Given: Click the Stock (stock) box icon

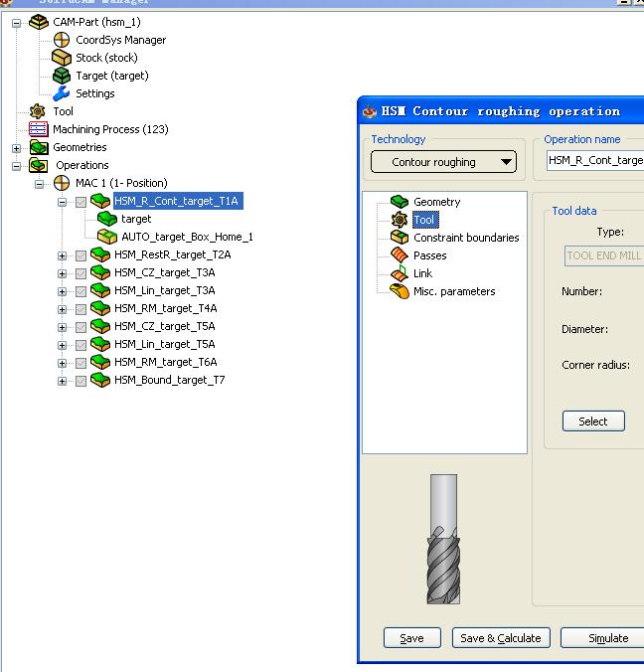Looking at the screenshot, I should click(x=62, y=58).
